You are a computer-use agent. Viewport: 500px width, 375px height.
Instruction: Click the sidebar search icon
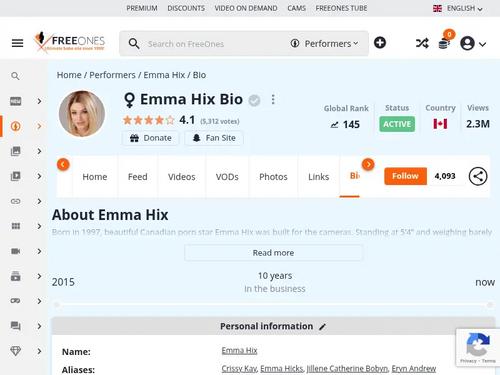(x=15, y=76)
